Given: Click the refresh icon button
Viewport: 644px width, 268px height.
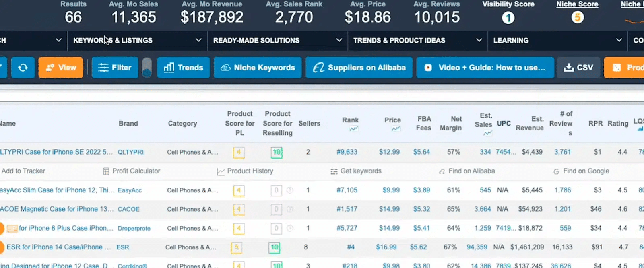Looking at the screenshot, I should tap(23, 68).
